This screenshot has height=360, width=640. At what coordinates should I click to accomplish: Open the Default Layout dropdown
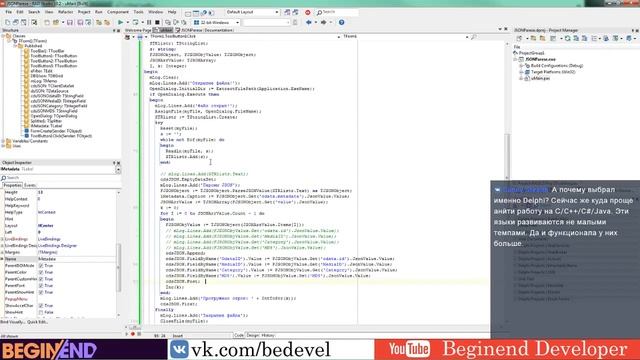276,12
